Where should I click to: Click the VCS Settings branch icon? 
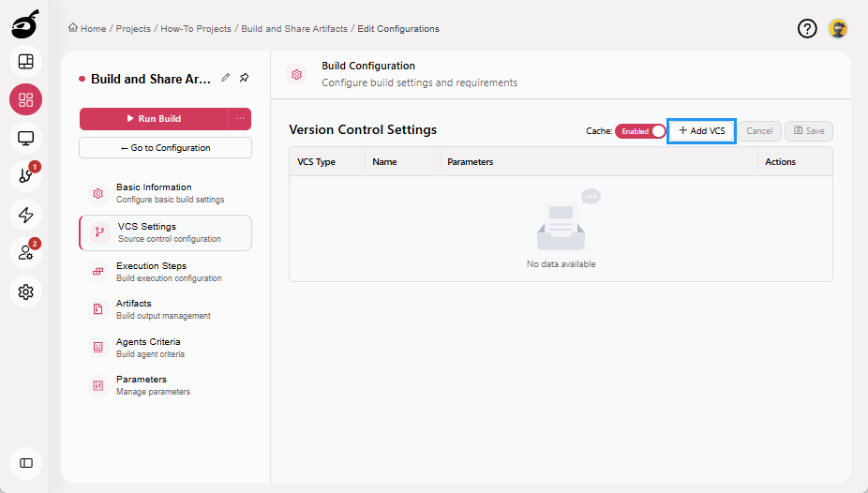pos(99,232)
